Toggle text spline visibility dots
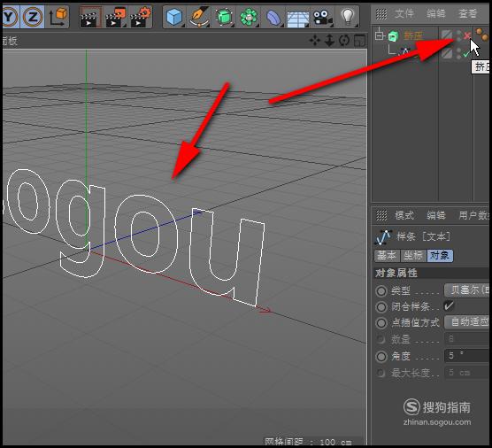 459,53
